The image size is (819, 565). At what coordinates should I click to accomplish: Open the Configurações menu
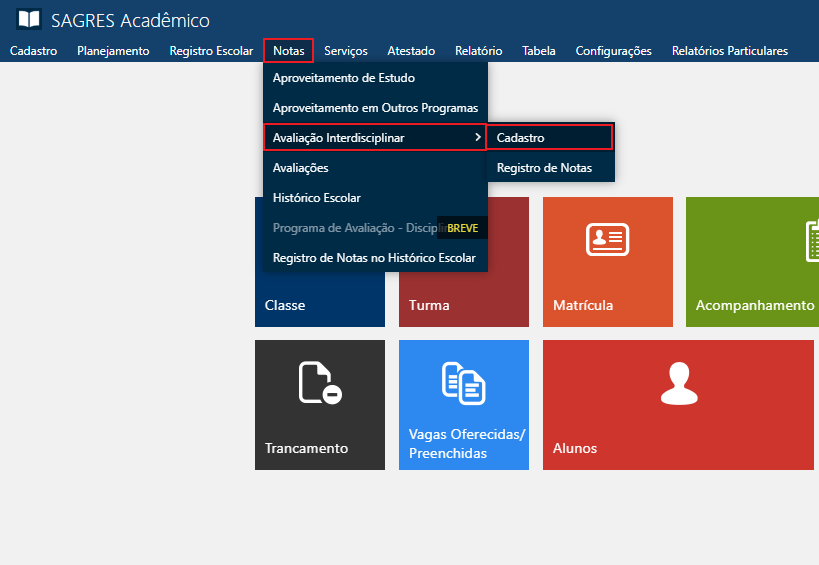coord(613,51)
